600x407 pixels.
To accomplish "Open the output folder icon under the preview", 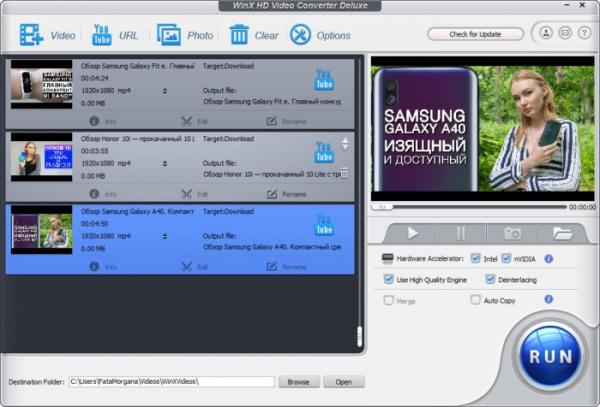I will click(x=562, y=233).
